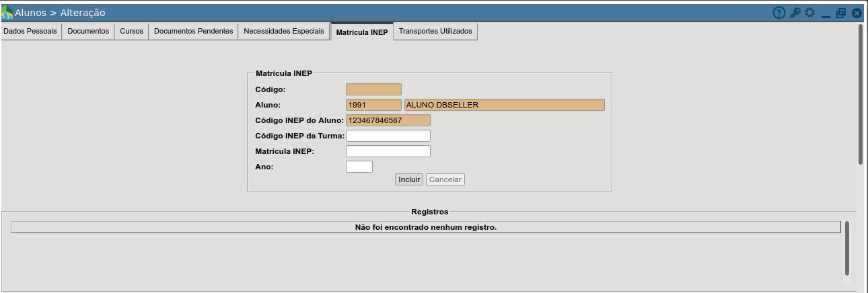Click into the Matrícula INEP input field
Screen dimensions: 868x293
(388, 151)
